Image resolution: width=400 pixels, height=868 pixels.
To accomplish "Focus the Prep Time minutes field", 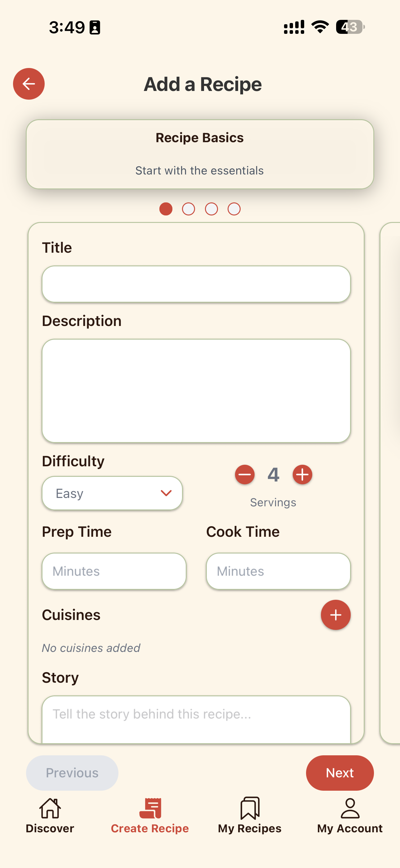I will pos(114,571).
